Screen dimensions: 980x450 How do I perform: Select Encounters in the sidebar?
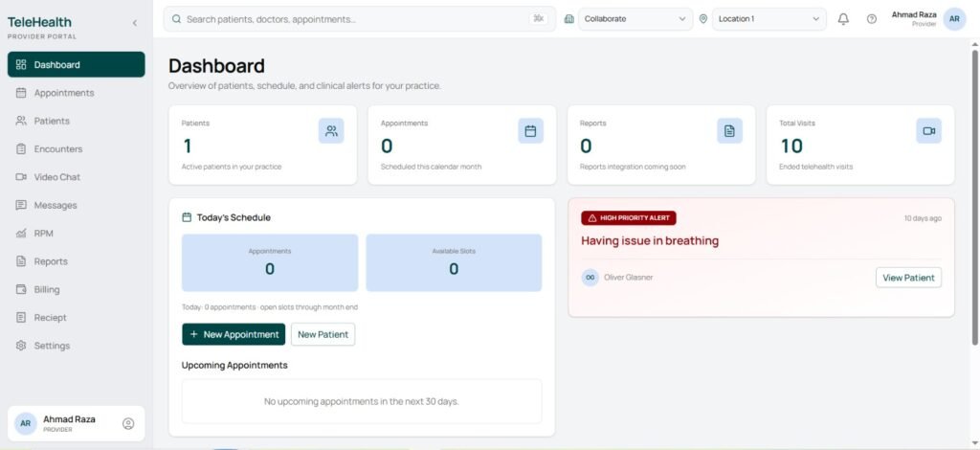[77, 148]
